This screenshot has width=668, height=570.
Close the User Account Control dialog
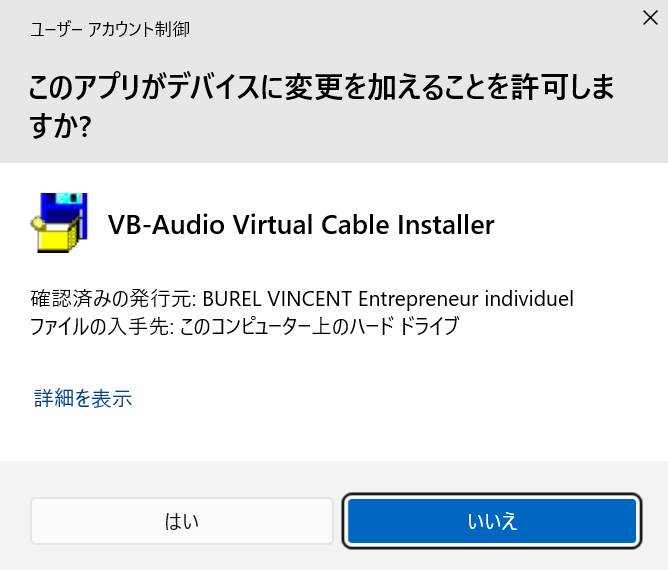650,17
